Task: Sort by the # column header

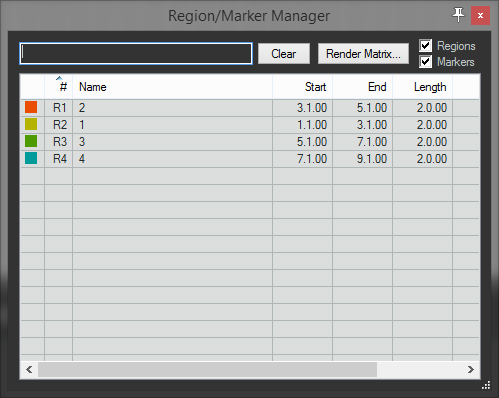Action: click(59, 87)
